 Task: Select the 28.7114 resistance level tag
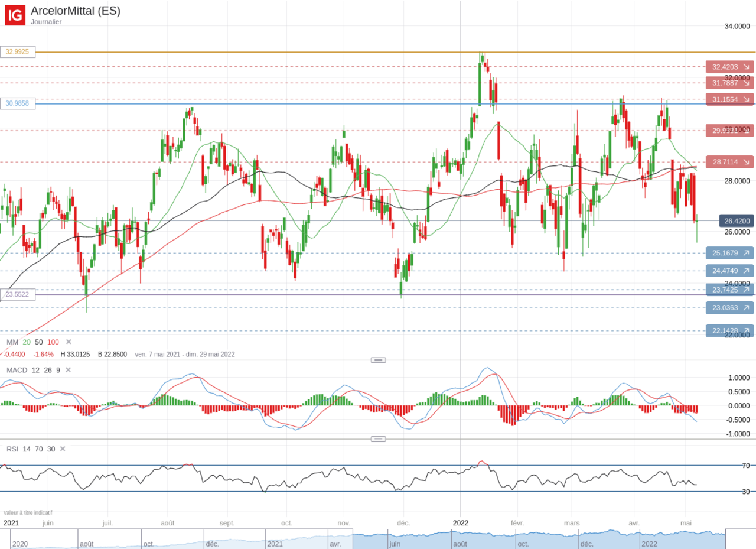point(729,162)
